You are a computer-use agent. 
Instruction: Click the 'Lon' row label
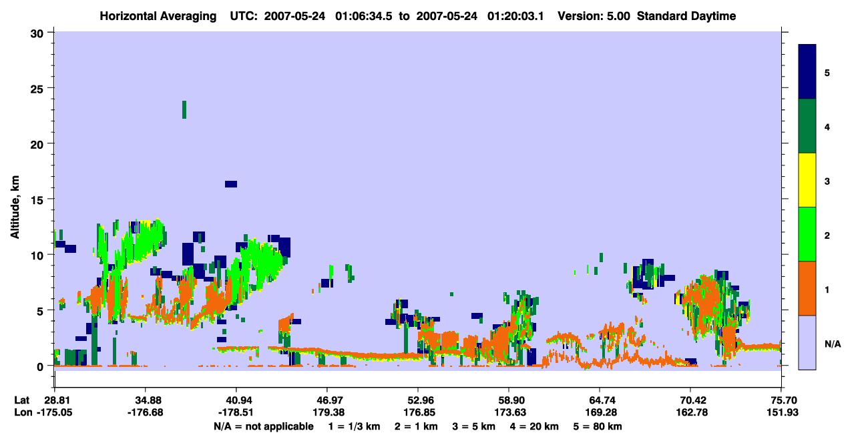pos(22,412)
